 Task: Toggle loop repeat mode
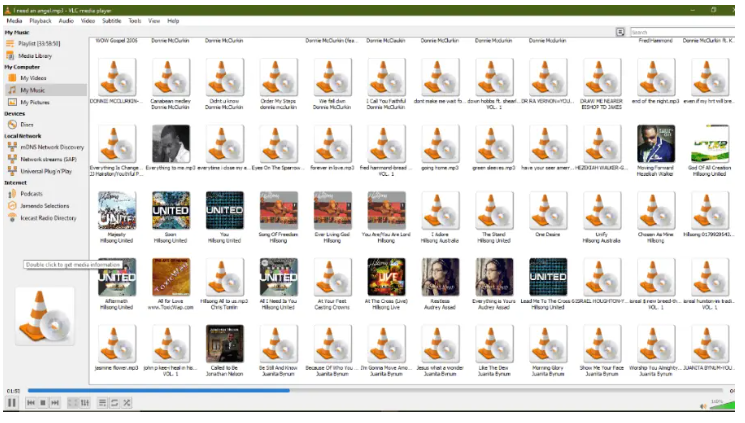[115, 403]
